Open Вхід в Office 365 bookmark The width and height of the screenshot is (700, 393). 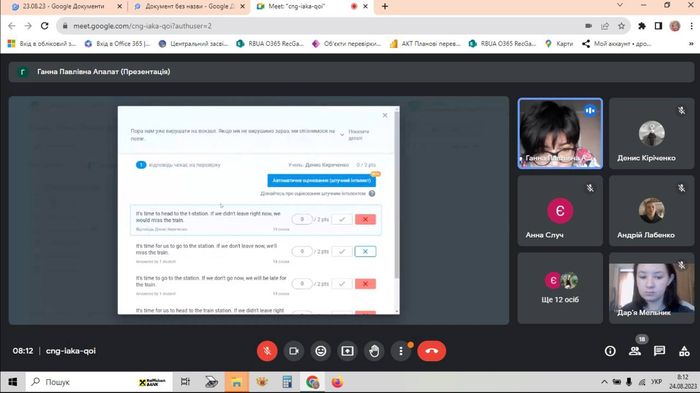pos(117,44)
